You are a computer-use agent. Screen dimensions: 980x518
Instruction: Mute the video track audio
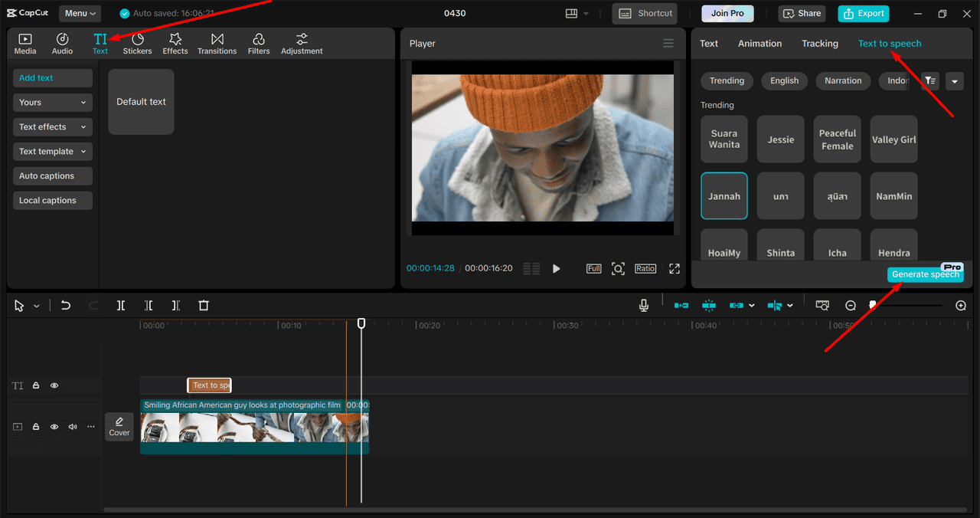(73, 427)
